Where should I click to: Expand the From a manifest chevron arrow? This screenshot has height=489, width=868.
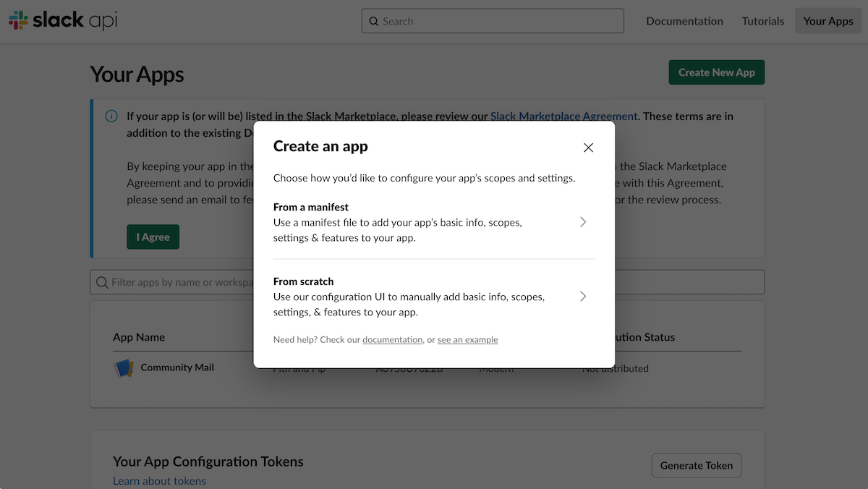(583, 222)
